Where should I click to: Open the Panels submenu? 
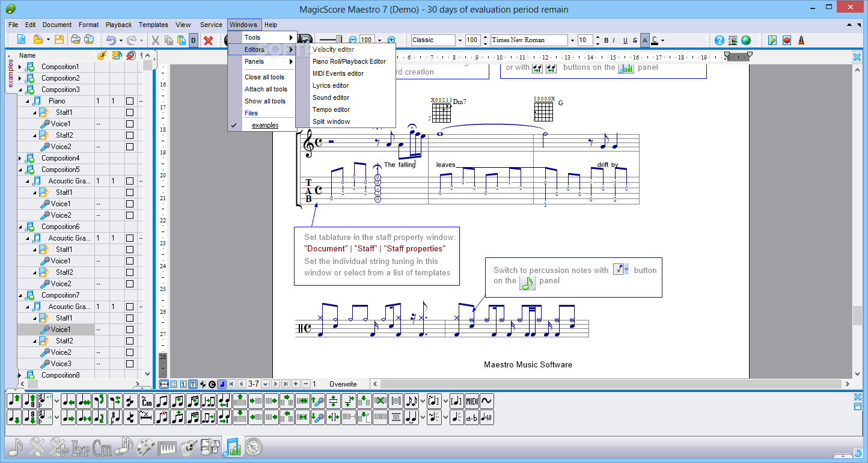(x=262, y=61)
